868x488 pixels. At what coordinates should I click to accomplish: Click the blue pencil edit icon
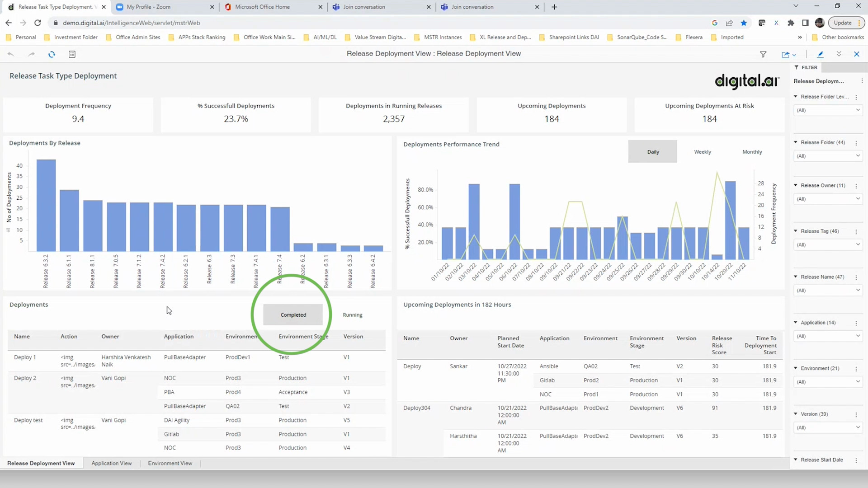pos(820,54)
